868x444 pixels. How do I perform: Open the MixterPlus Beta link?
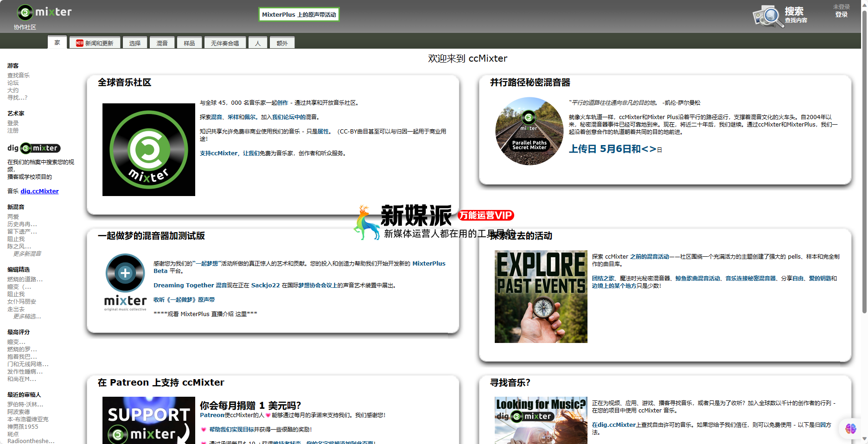300,267
